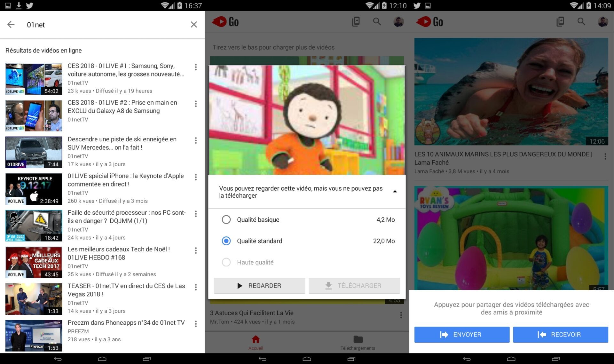The width and height of the screenshot is (614, 364).
Task: Tap the back arrow in search bar
Action: pos(11,25)
